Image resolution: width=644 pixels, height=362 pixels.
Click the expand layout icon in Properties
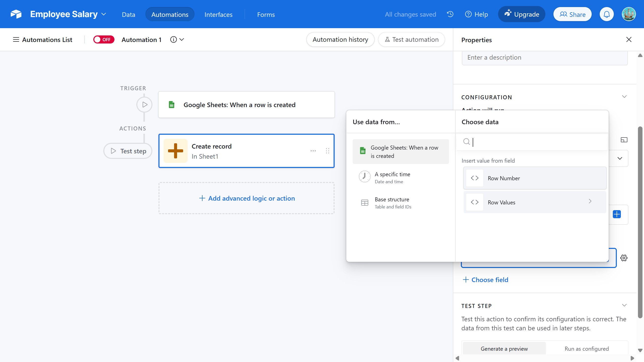[x=624, y=140]
